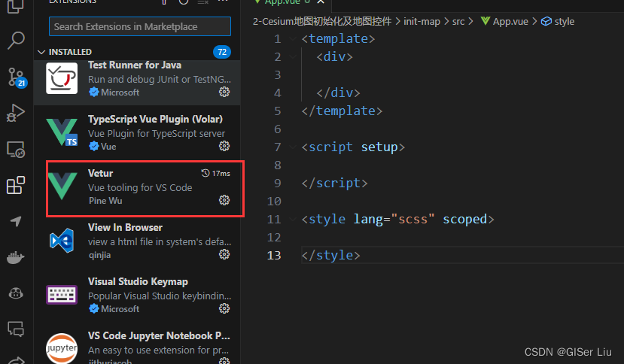Select init-map in the breadcrumb
The height and width of the screenshot is (364, 624).
click(x=422, y=22)
